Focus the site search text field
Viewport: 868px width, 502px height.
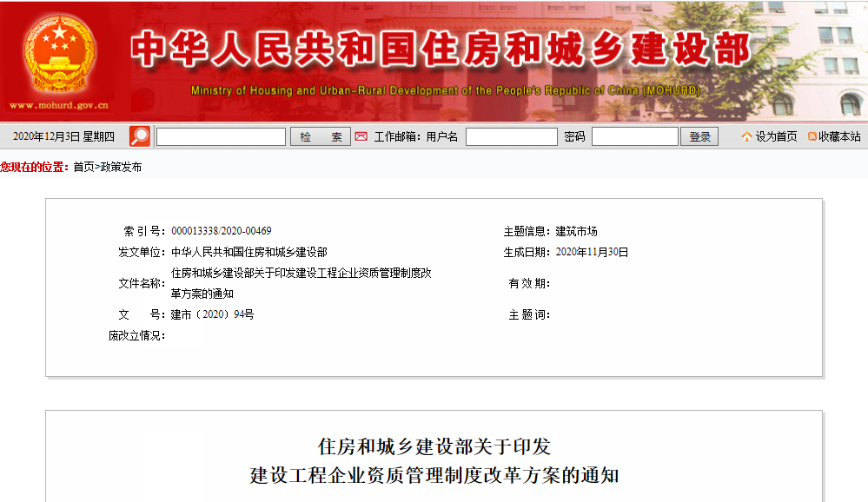pyautogui.click(x=221, y=136)
